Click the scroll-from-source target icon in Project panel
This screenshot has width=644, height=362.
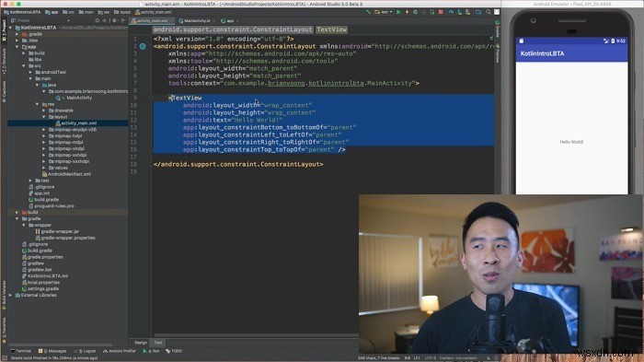click(98, 20)
